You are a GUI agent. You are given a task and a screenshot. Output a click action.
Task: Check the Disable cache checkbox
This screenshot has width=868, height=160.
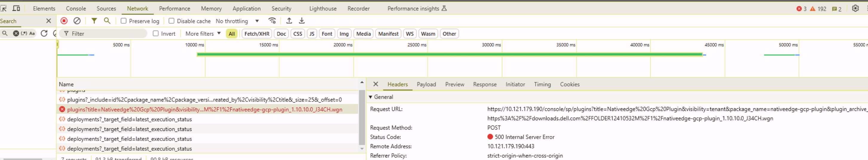(x=171, y=21)
